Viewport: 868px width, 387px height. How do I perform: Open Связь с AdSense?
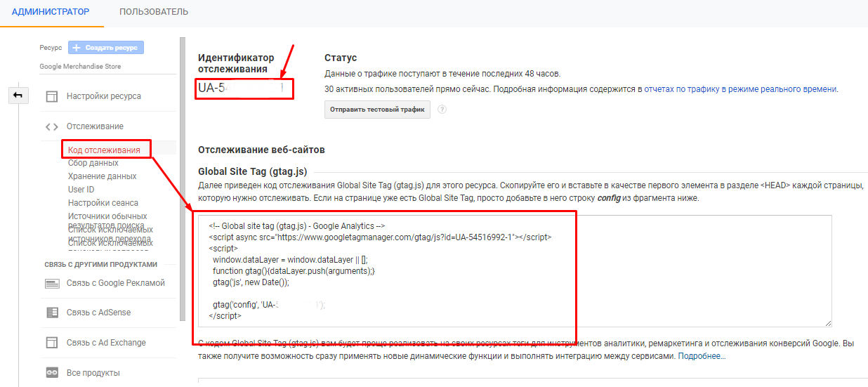click(x=98, y=313)
